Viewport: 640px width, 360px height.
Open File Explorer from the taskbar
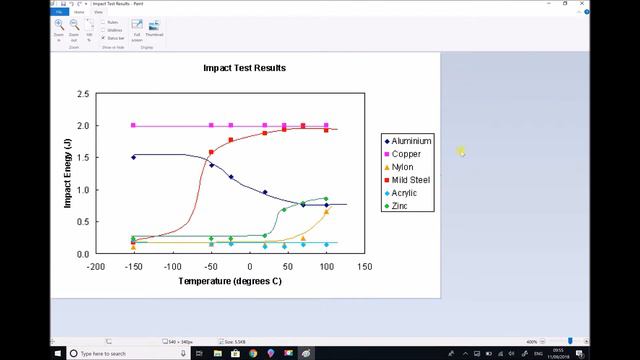pyautogui.click(x=218, y=353)
